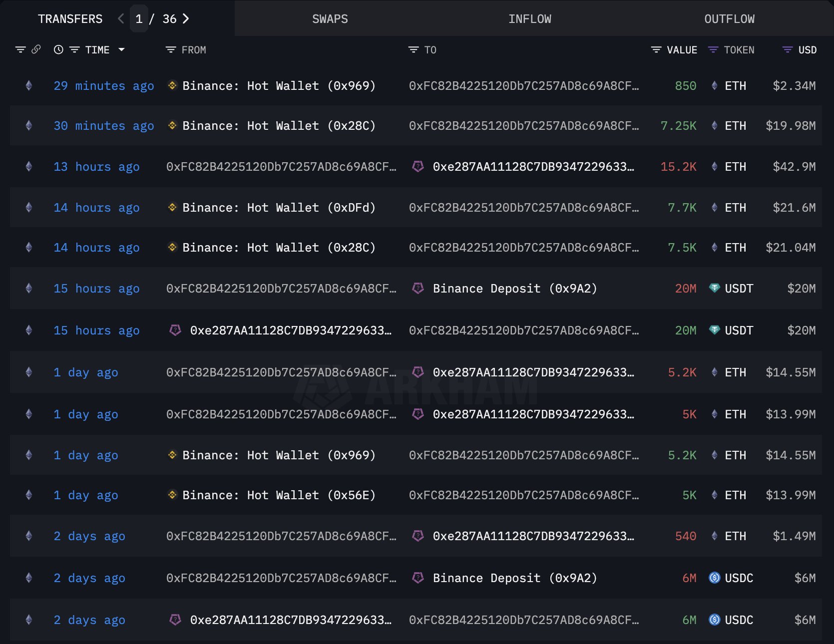Open the '13 hours ago' transaction link

[x=96, y=167]
